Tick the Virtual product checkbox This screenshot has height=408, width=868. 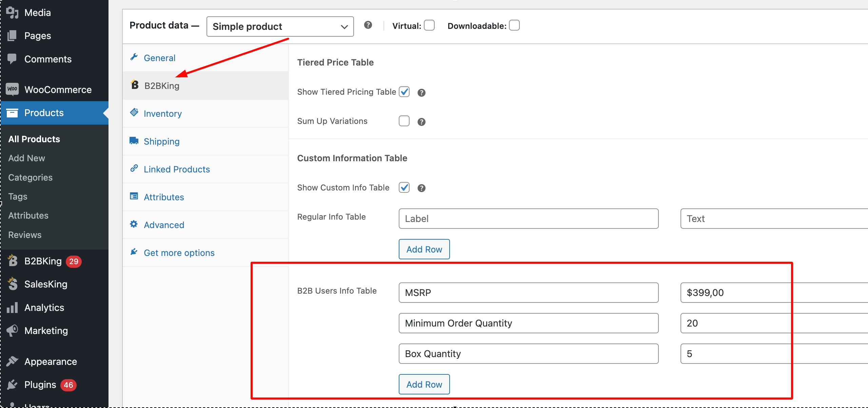click(x=429, y=25)
